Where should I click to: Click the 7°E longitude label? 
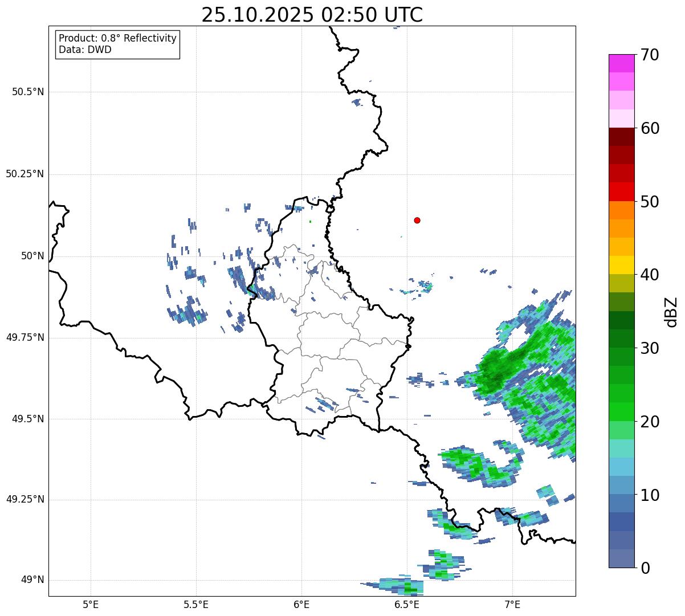coord(512,604)
